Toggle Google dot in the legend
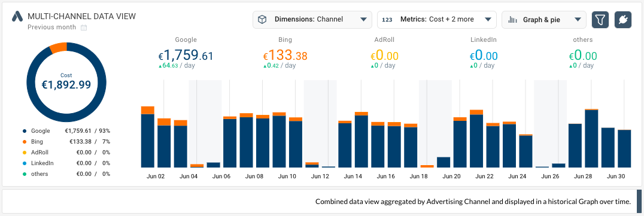644x216 pixels. (24, 131)
